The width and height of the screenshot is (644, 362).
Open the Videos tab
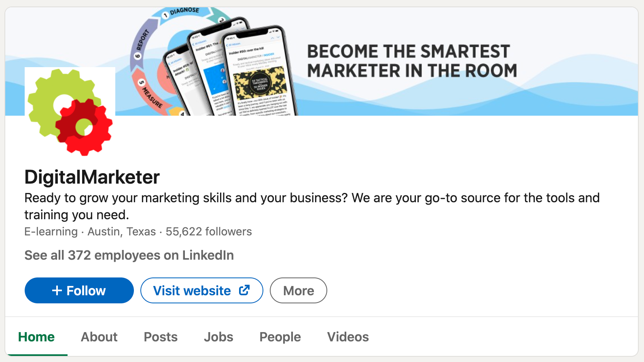point(348,337)
